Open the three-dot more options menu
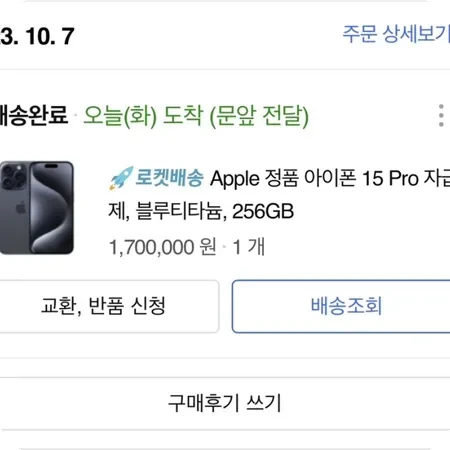The image size is (450, 450). (x=441, y=115)
